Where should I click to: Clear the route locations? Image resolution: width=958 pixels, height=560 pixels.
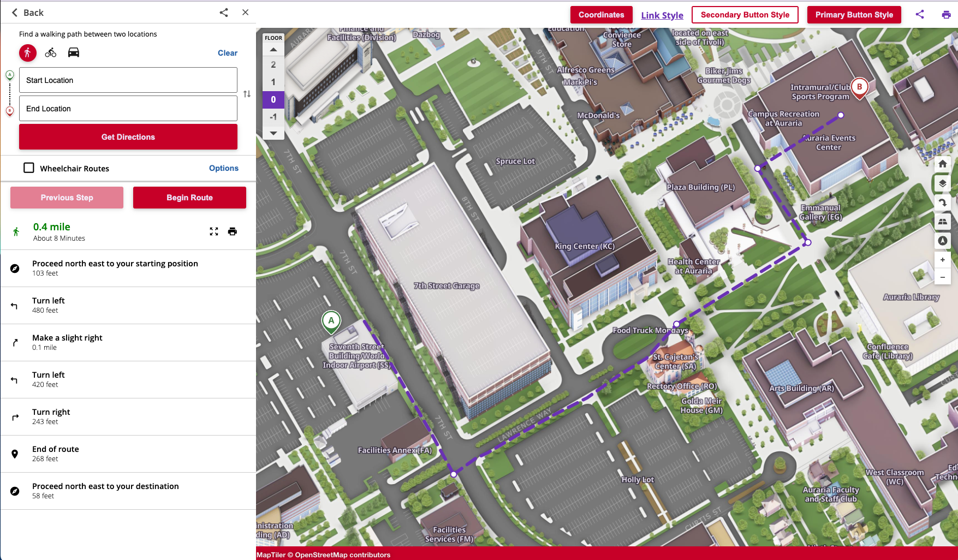click(x=228, y=53)
